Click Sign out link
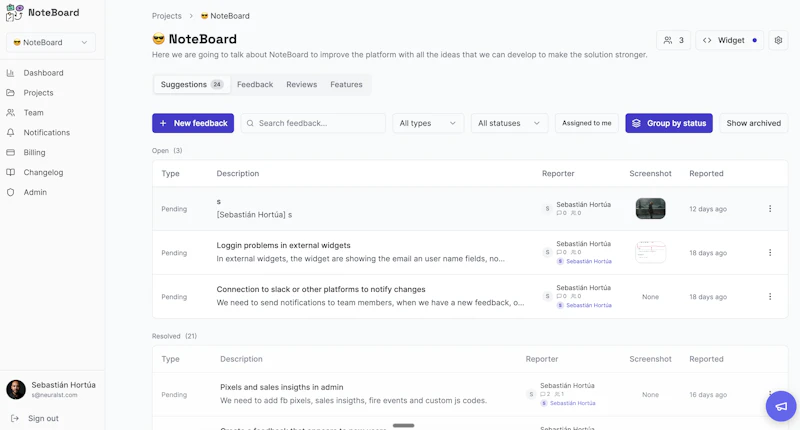 pos(43,418)
